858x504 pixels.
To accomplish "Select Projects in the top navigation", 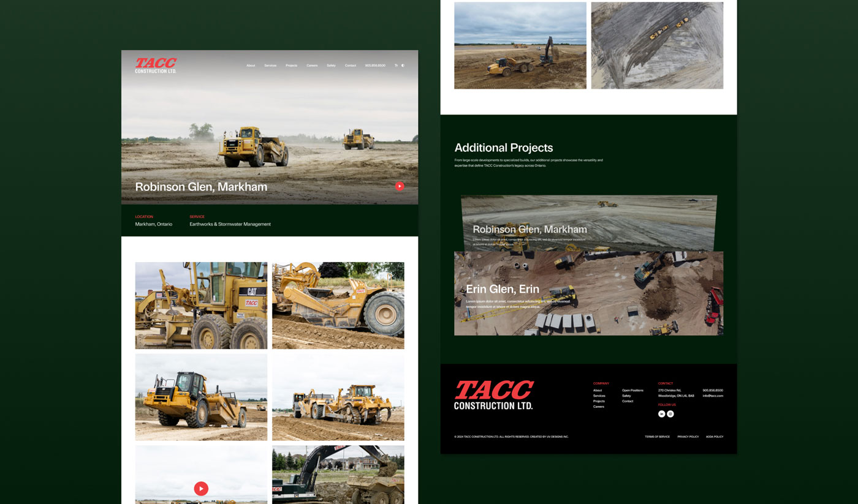I will coord(292,65).
